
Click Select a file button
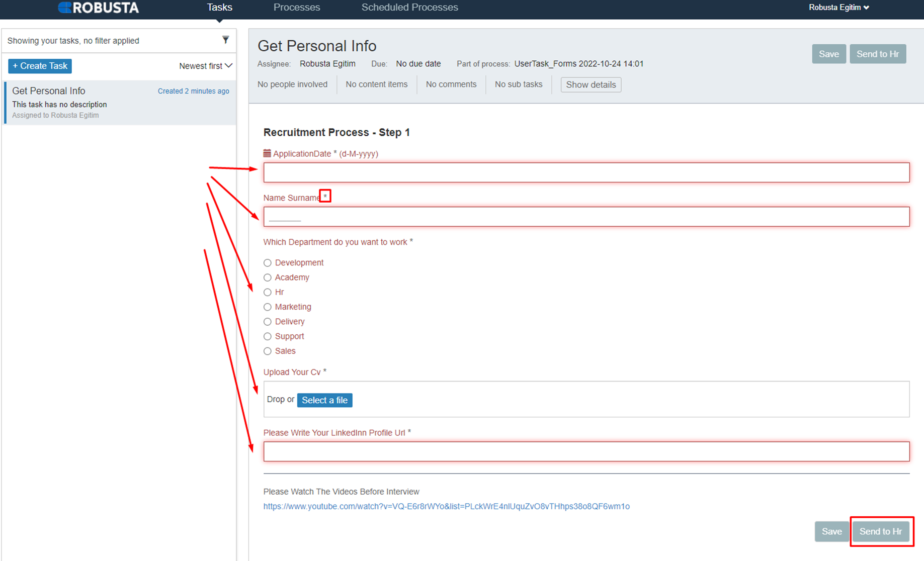[325, 400]
